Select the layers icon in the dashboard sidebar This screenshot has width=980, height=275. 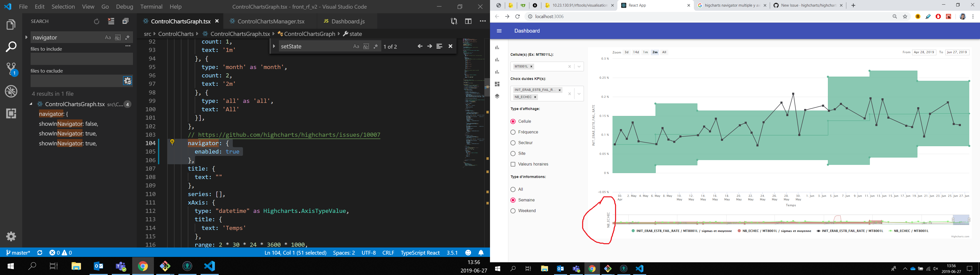click(x=497, y=96)
